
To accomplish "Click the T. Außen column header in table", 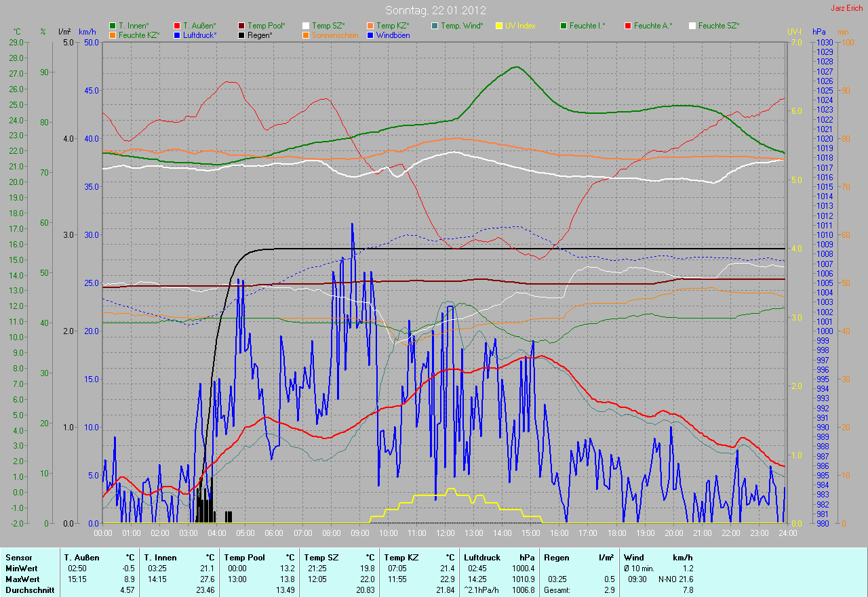I will pyautogui.click(x=82, y=558).
